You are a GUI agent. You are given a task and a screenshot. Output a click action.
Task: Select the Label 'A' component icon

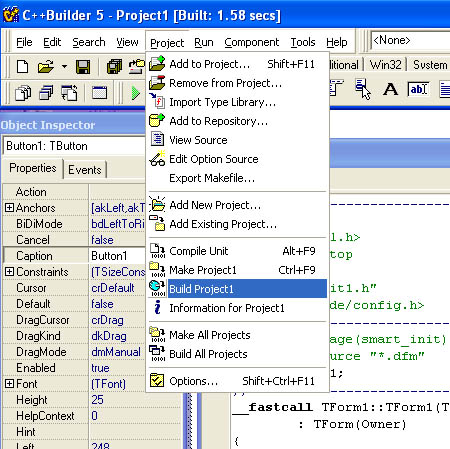tap(390, 89)
